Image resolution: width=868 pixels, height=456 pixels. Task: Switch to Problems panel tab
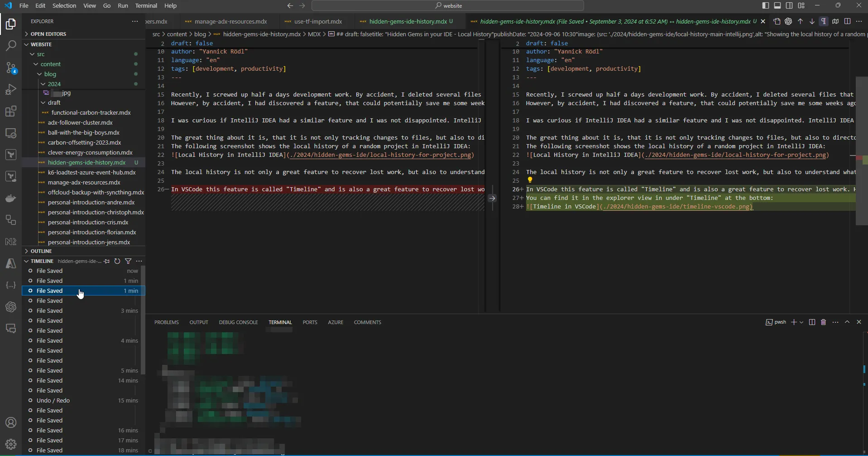pyautogui.click(x=167, y=322)
